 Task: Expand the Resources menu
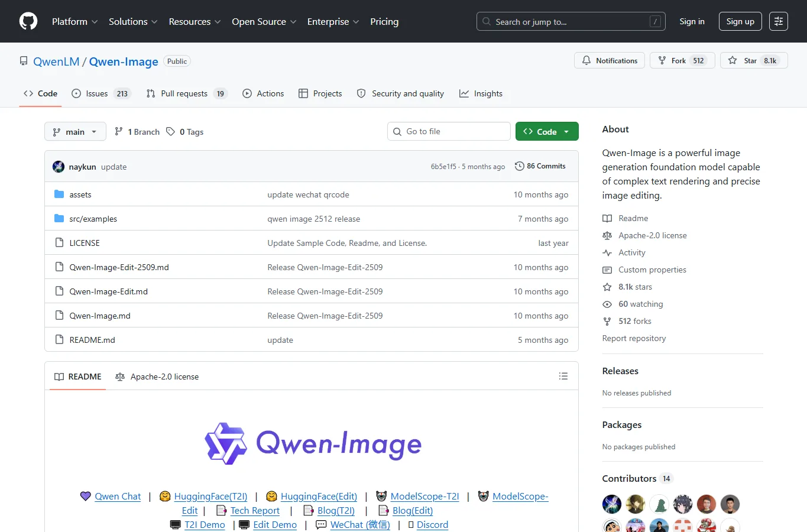coord(195,21)
